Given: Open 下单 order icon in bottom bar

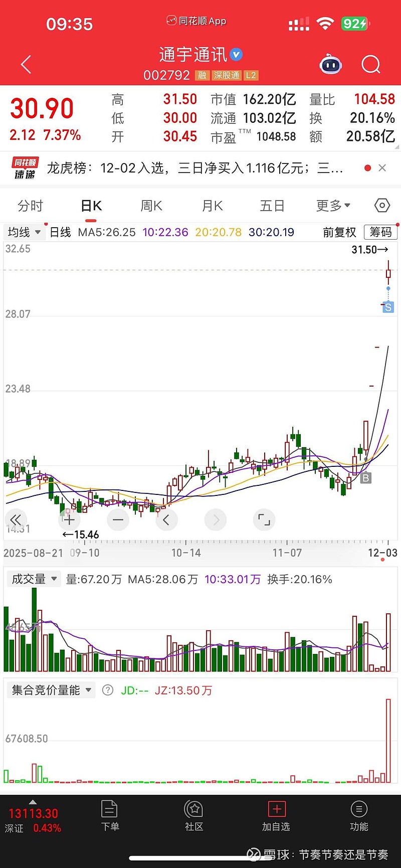Looking at the screenshot, I should click(110, 816).
